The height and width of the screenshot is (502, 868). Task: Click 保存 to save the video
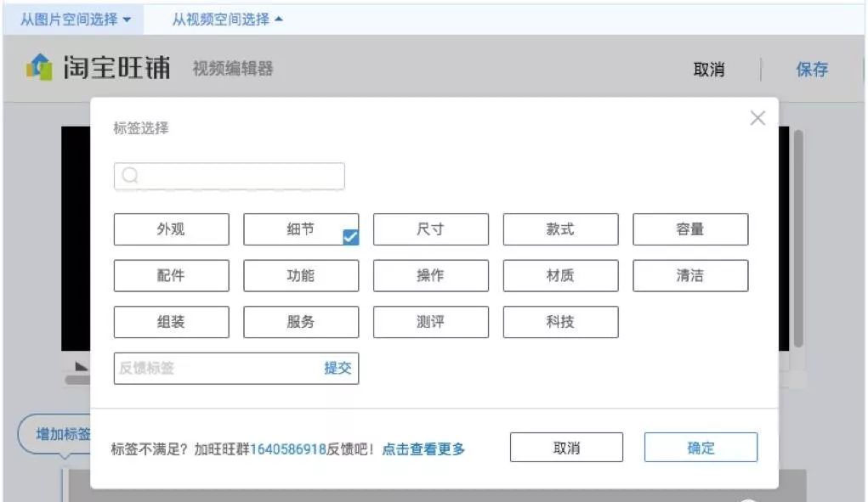[814, 69]
